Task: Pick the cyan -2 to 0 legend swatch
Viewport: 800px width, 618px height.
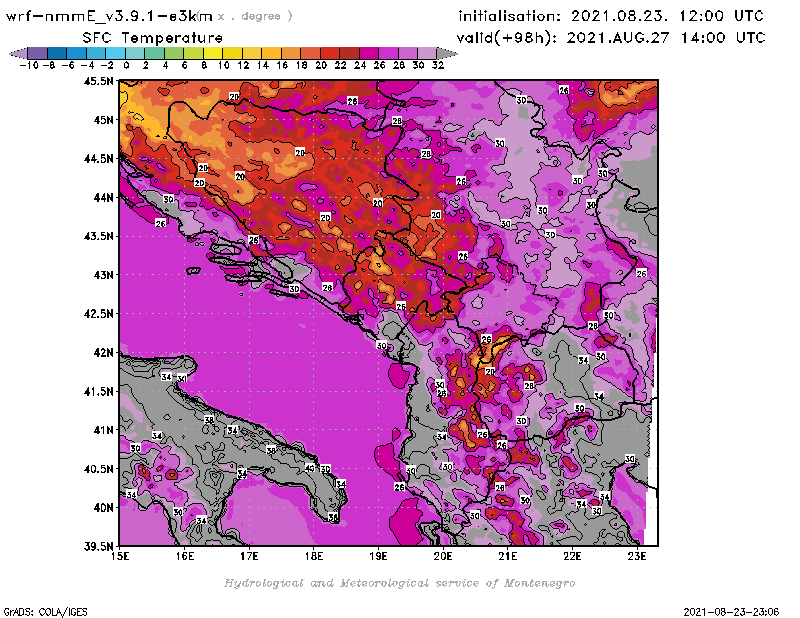Action: point(115,53)
